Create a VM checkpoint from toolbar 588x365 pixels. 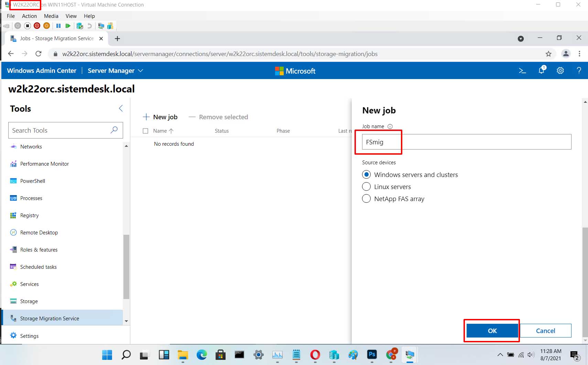coord(80,26)
